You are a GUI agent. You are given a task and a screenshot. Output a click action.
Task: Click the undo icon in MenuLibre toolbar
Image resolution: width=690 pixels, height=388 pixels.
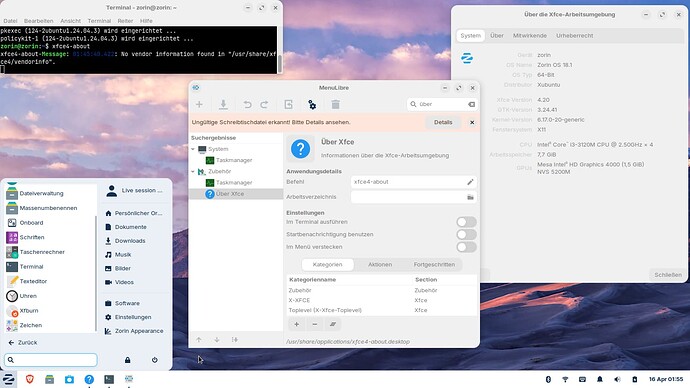247,104
